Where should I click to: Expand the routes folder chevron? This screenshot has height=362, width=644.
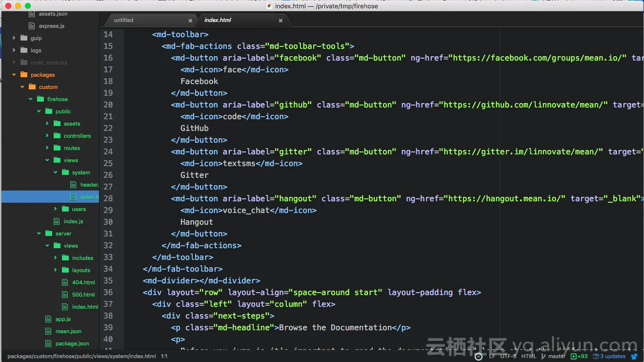47,148
